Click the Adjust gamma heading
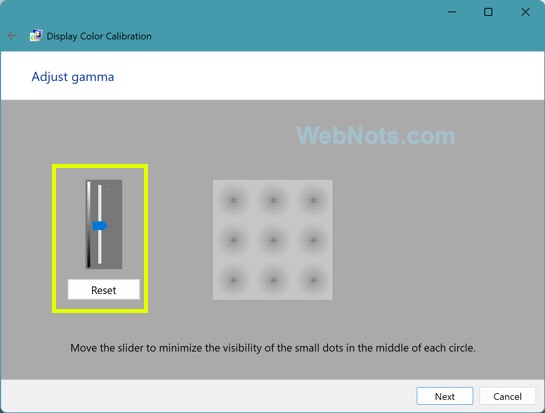Screen dimensions: 545x413 click(x=73, y=77)
